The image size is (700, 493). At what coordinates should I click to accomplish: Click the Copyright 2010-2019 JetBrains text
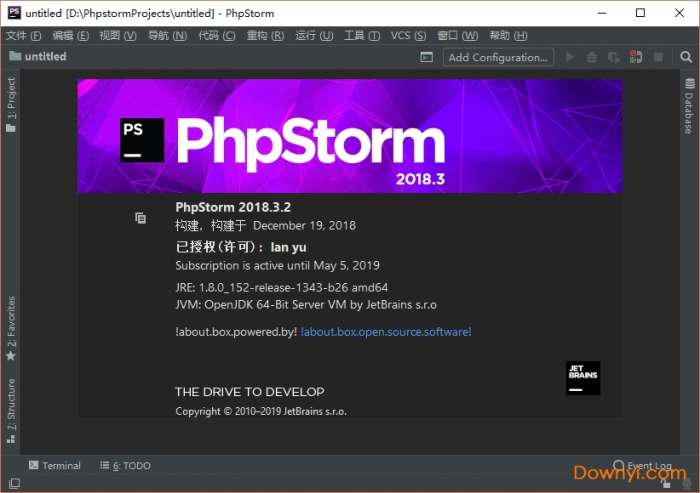261,411
